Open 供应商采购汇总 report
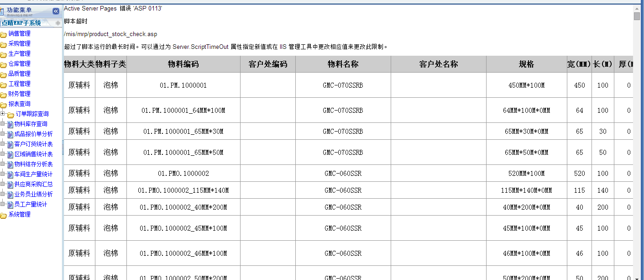 (33, 184)
